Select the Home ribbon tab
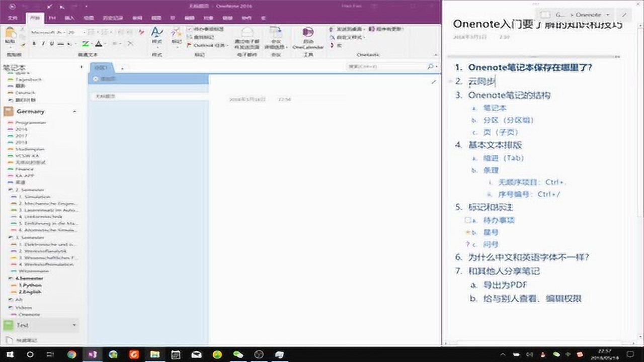 pos(34,18)
